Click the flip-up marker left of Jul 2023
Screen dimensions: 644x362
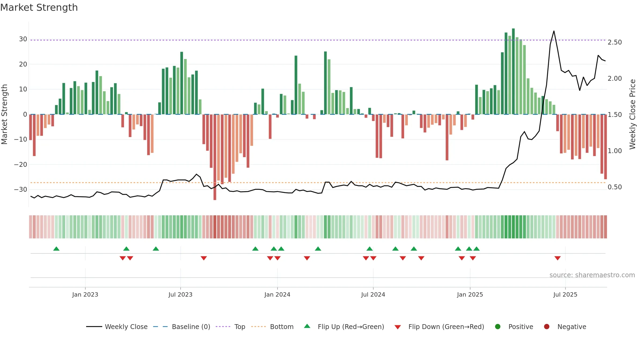pos(156,249)
